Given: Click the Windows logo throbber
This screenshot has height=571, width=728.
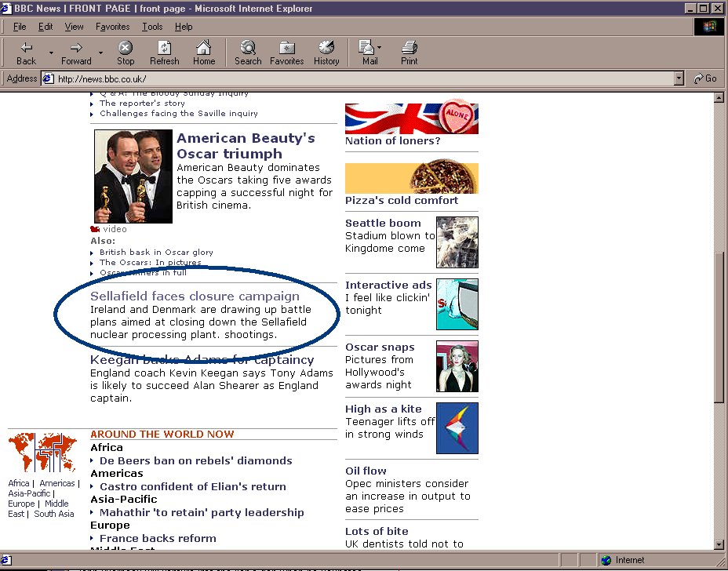Looking at the screenshot, I should pyautogui.click(x=710, y=27).
